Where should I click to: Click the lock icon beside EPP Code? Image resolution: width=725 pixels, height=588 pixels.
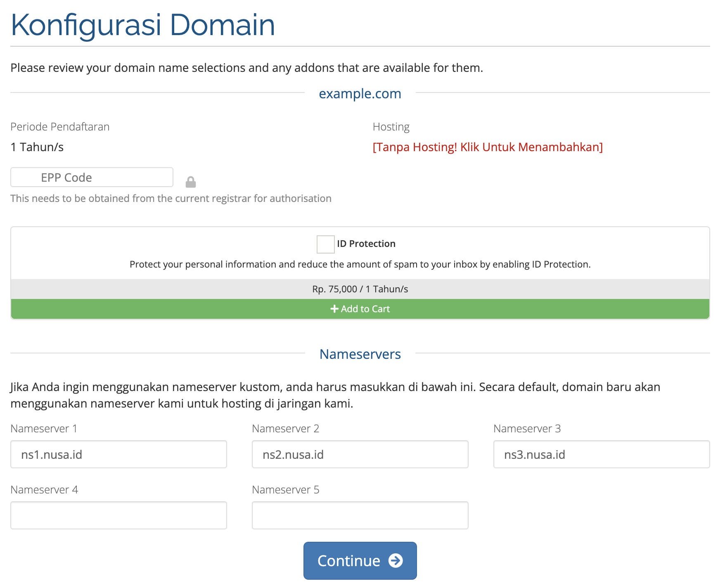coord(190,182)
